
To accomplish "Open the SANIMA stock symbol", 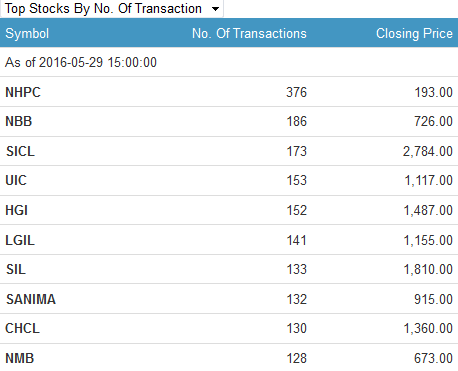I will pyautogui.click(x=31, y=299).
